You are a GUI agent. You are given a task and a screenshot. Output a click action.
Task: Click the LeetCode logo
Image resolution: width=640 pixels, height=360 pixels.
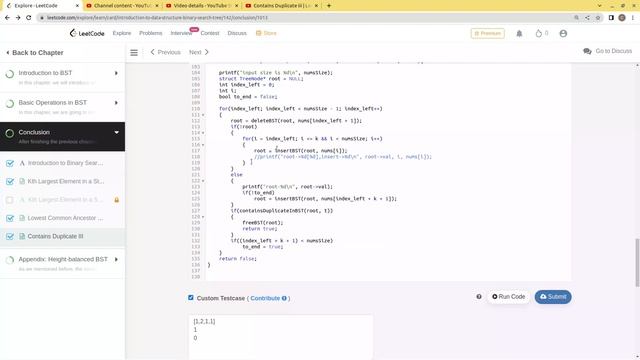pyautogui.click(x=87, y=33)
